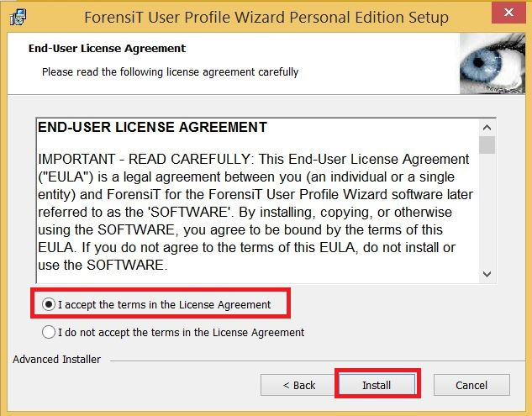The image size is (532, 416).
Task: Click inside the EULA body text paragraph
Action: [x=255, y=212]
